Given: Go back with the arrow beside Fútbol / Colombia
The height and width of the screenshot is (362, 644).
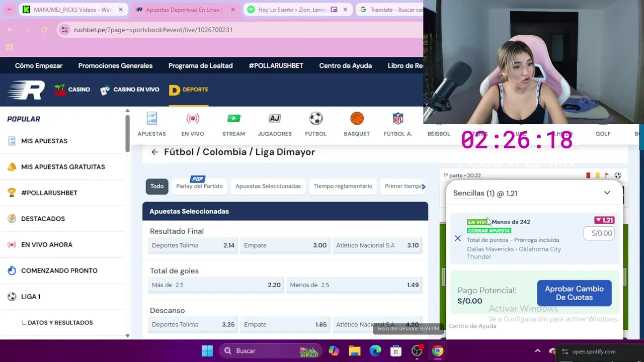Looking at the screenshot, I should point(154,152).
